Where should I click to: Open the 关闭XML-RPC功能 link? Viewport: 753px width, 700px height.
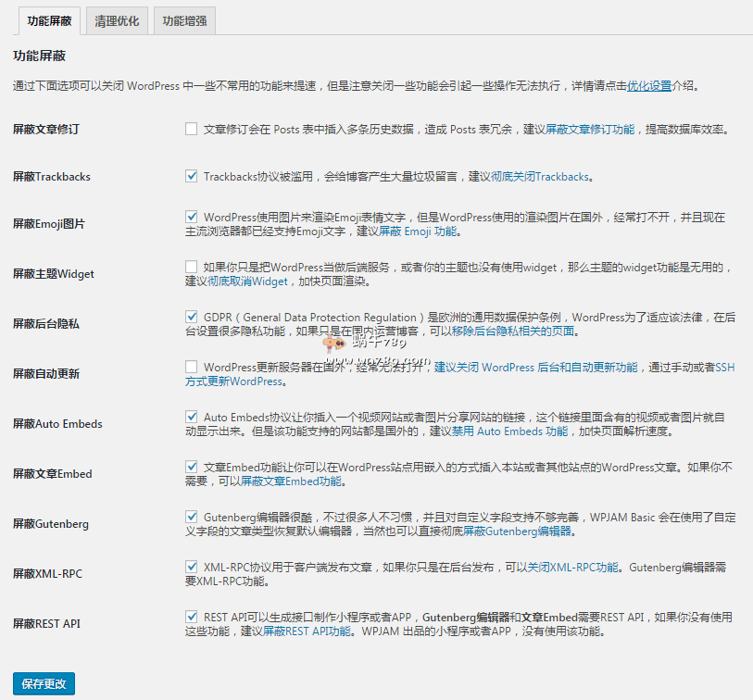(572, 568)
